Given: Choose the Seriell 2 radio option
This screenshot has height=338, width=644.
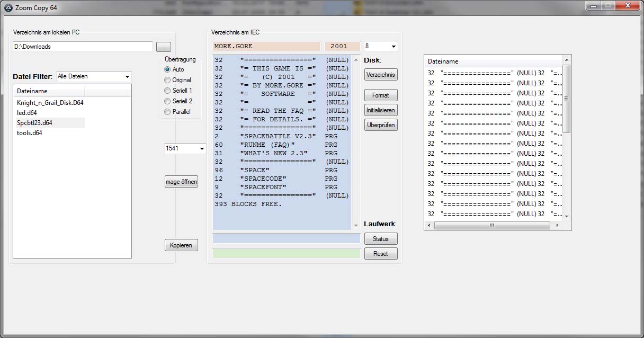Looking at the screenshot, I should tap(168, 101).
